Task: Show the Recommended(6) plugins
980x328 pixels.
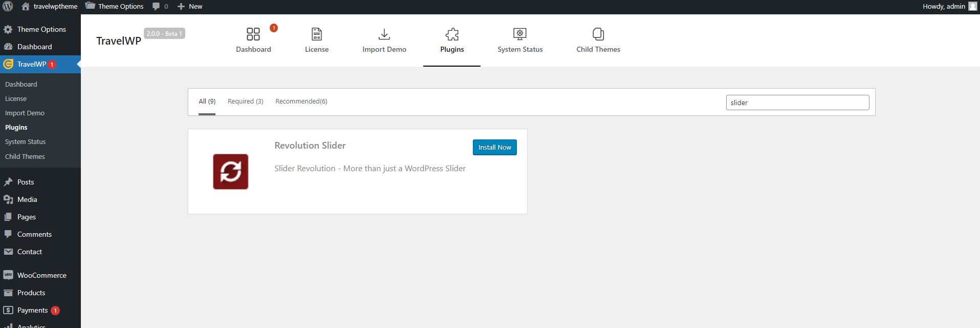Action: pyautogui.click(x=301, y=101)
